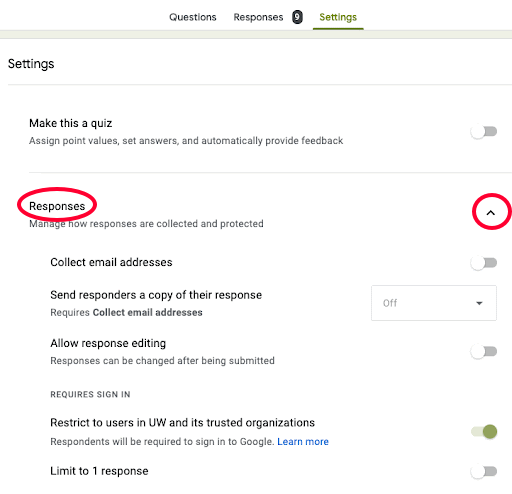Click the 9 responses count badge
Image resolution: width=512 pixels, height=494 pixels.
pyautogui.click(x=297, y=17)
